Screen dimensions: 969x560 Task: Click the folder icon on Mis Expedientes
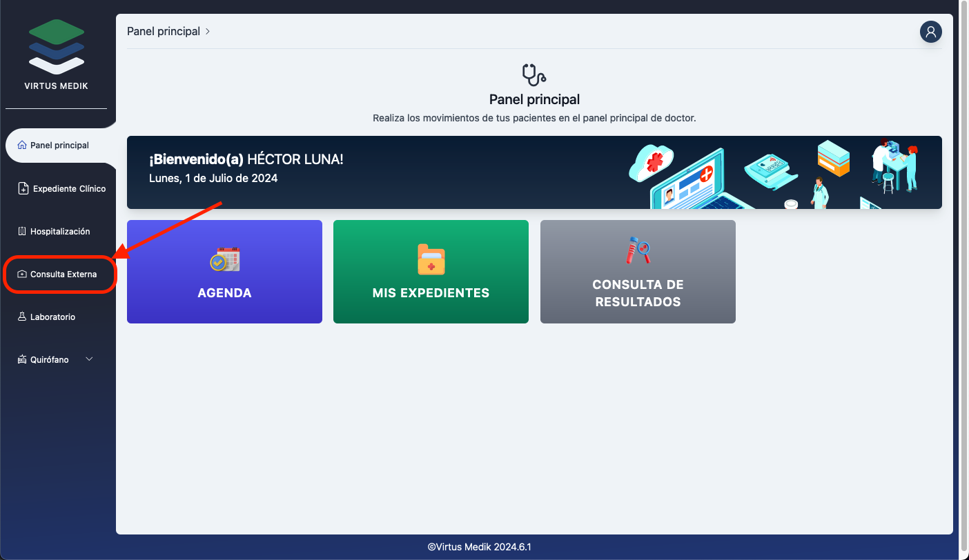pyautogui.click(x=431, y=260)
